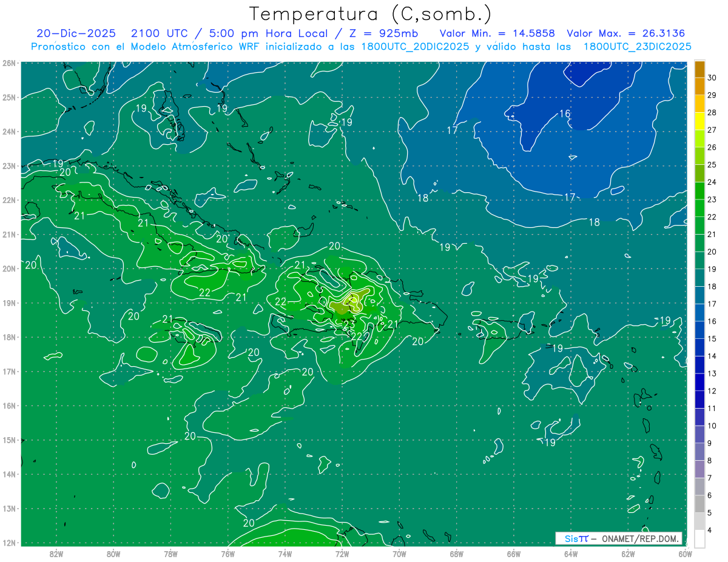
Task: Click the "80W" longitude label
Action: point(113,554)
